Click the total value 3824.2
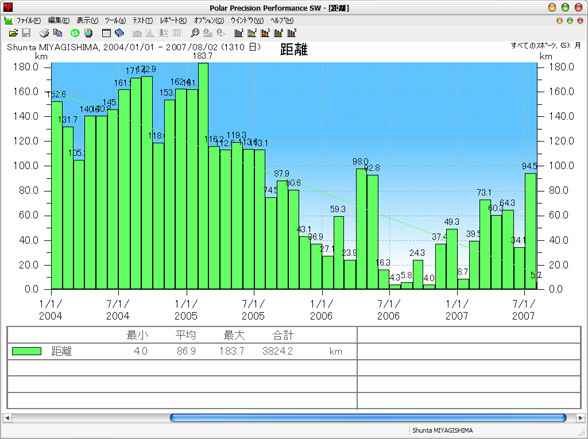The width and height of the screenshot is (588, 439). [278, 351]
